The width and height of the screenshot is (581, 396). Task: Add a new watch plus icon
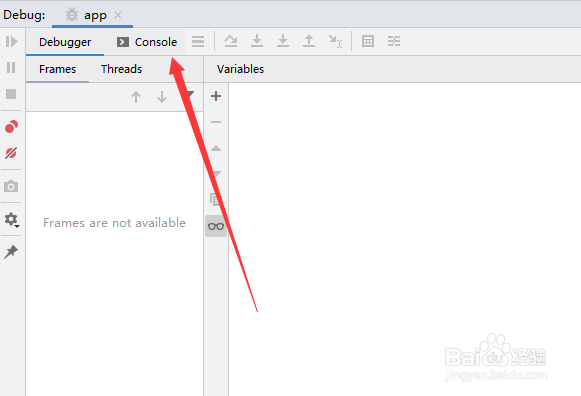216,96
